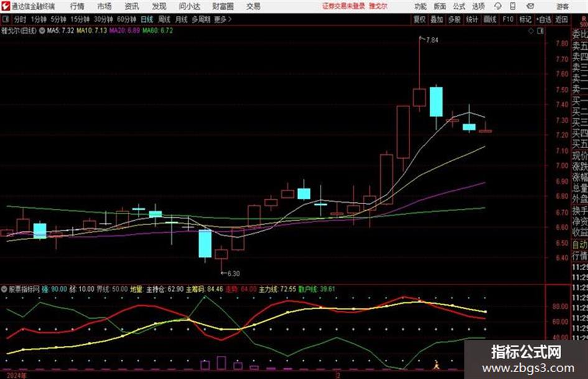Click 证券交易未登录 login status
Image resolution: width=588 pixels, height=379 pixels.
tap(343, 6)
